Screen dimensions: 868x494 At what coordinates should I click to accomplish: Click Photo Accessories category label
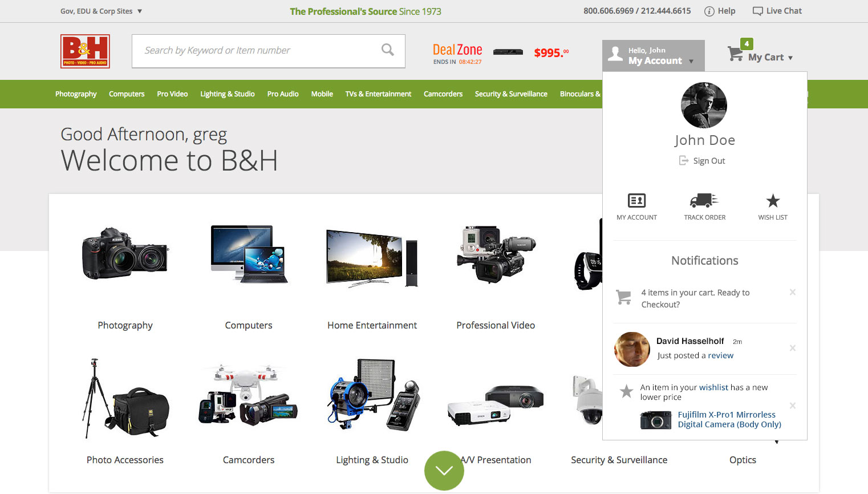pos(125,460)
